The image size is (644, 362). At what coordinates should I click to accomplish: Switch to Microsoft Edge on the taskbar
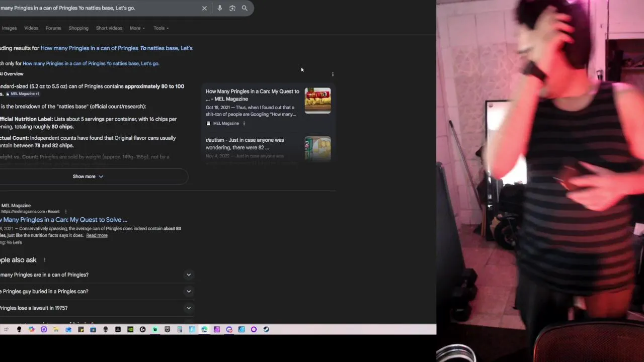point(204,329)
